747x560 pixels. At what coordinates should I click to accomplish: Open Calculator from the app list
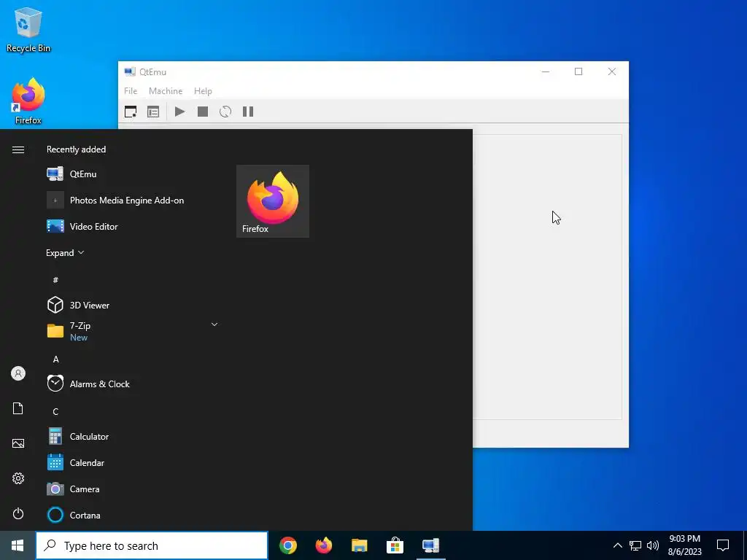coord(133,436)
